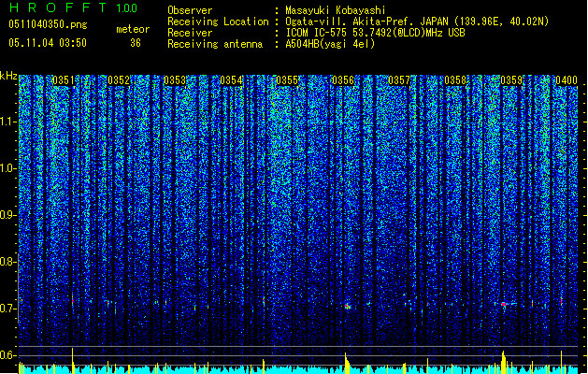This screenshot has height=374, width=588.
Task: Click the 0359 time marker
Action: (x=511, y=80)
